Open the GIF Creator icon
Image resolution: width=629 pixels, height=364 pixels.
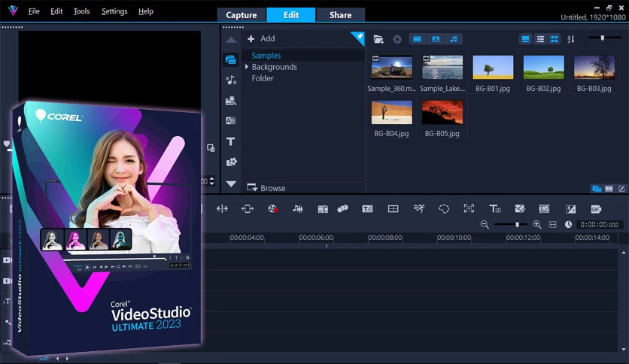(596, 209)
